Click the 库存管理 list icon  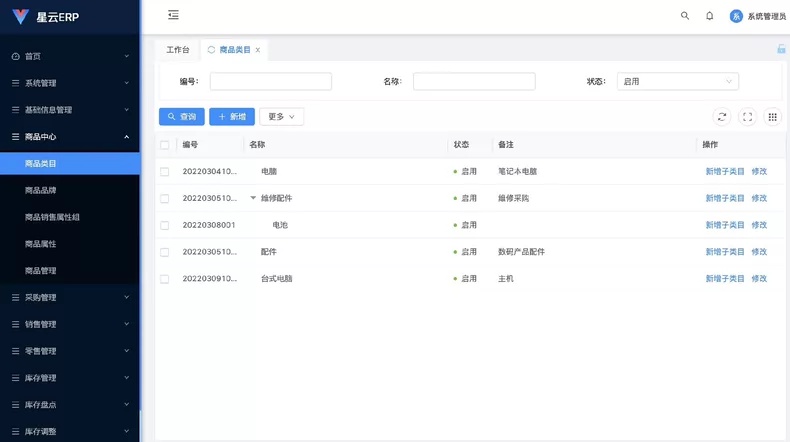16,377
